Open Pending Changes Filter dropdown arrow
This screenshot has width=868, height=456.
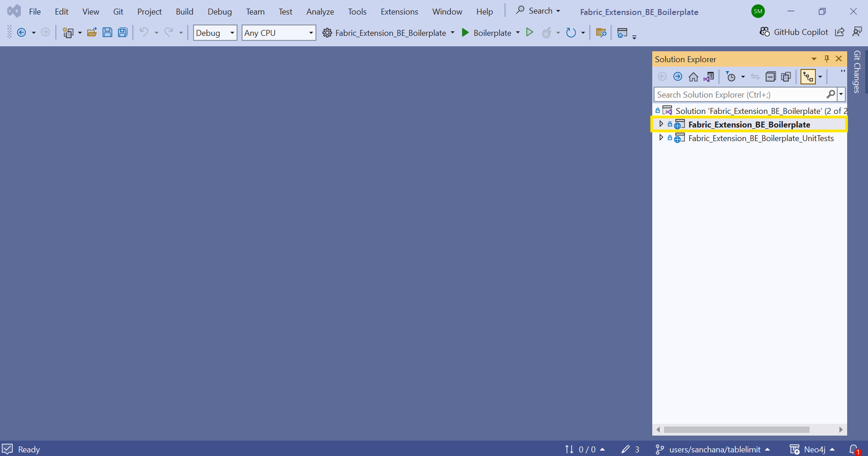743,77
